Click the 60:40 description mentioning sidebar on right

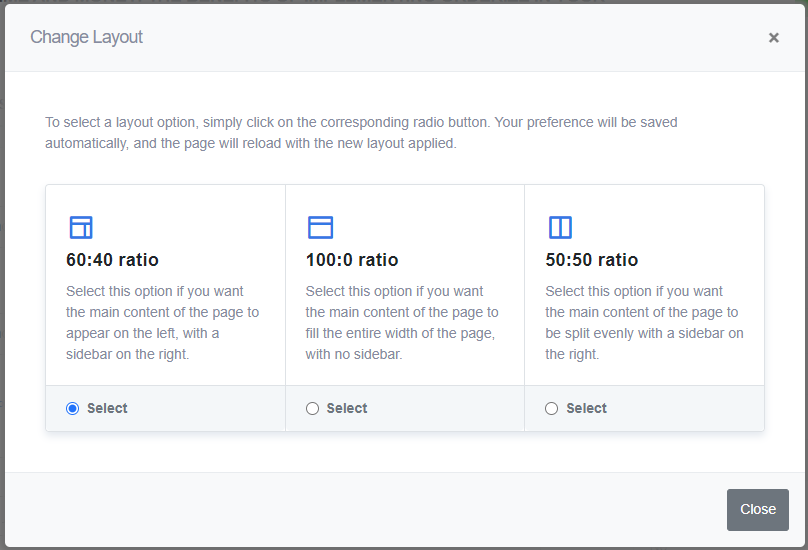pyautogui.click(x=162, y=323)
